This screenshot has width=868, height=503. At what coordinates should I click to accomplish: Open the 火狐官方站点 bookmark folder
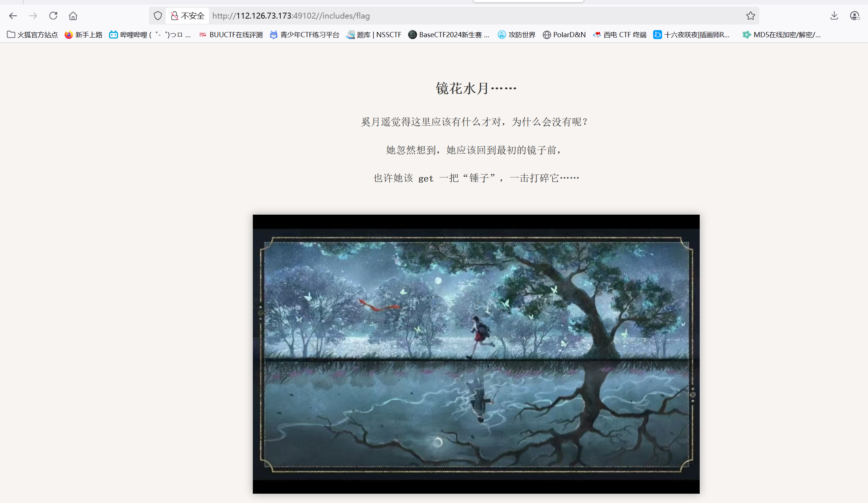(32, 35)
